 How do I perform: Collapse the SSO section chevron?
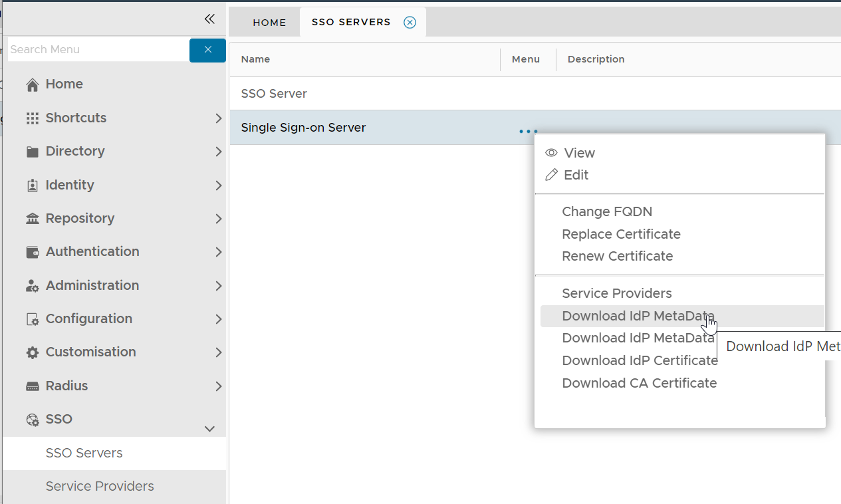click(x=209, y=429)
